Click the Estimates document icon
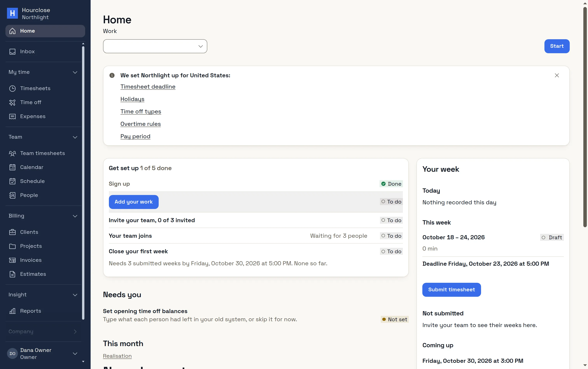The height and width of the screenshot is (369, 588). click(12, 274)
